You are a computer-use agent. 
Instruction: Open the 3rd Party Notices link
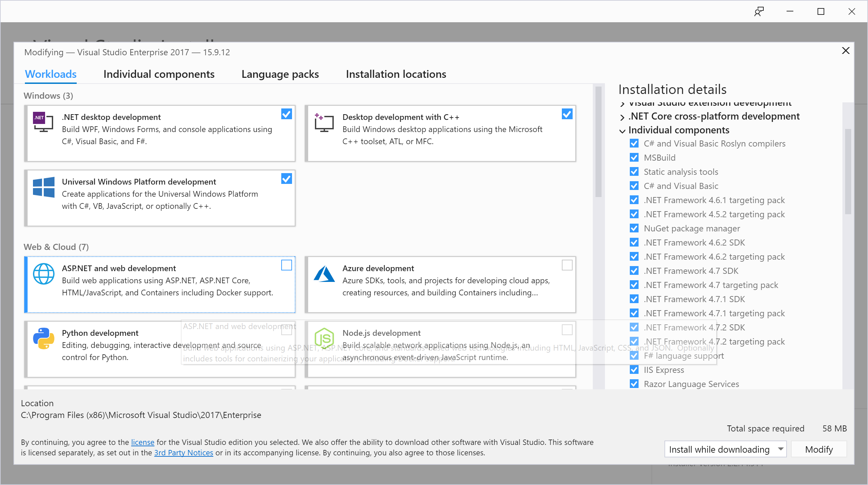(184, 453)
